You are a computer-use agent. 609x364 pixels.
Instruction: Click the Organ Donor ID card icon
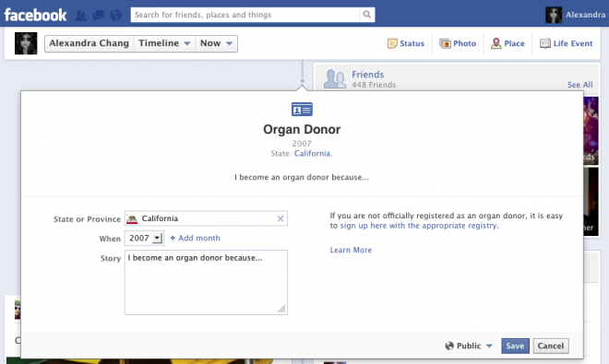(x=302, y=110)
